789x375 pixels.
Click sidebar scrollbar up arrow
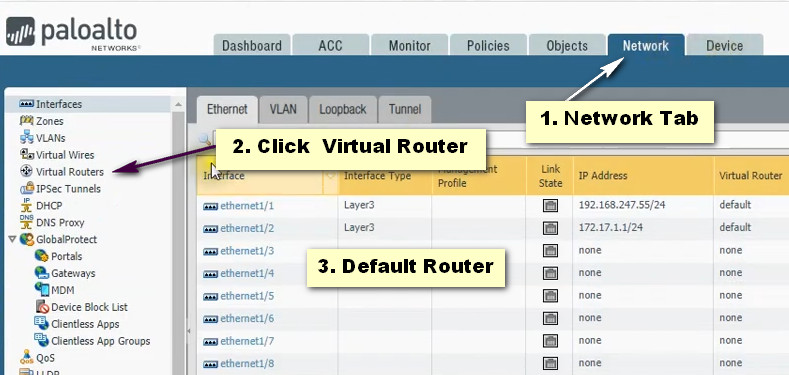pos(178,104)
